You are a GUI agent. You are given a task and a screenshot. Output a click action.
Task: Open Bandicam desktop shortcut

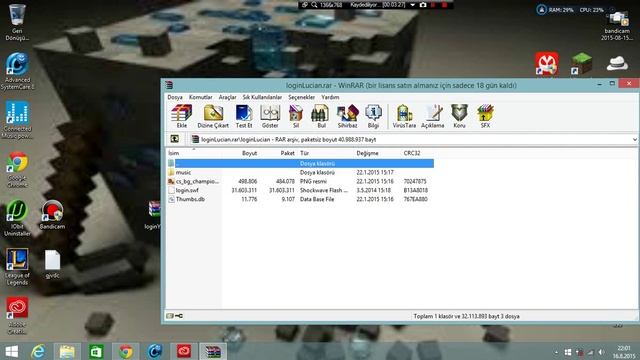pyautogui.click(x=52, y=215)
